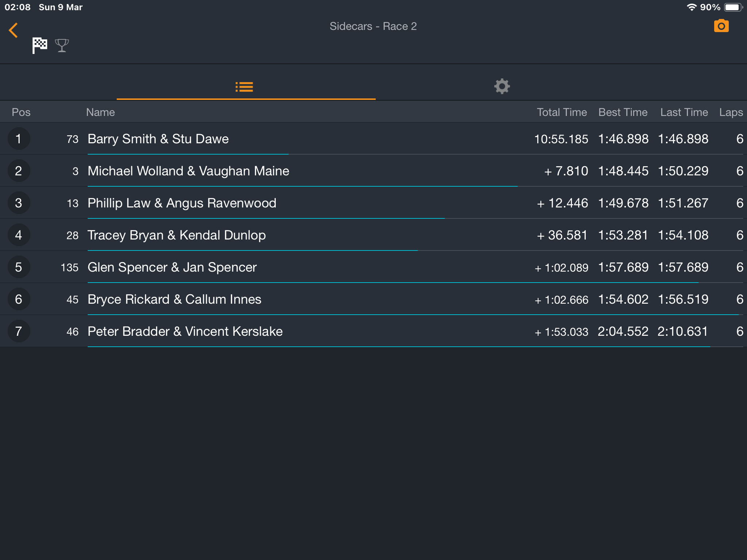Sort by Total Time column header

pyautogui.click(x=562, y=112)
